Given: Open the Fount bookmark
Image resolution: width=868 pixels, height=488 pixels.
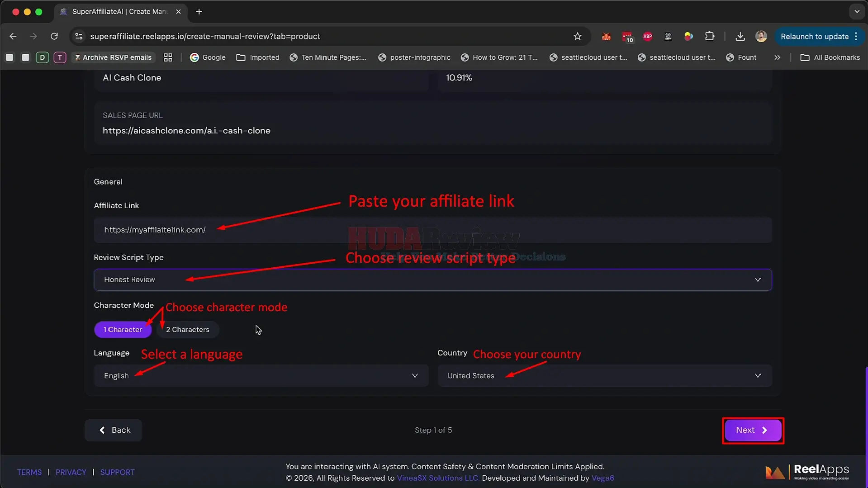Looking at the screenshot, I should click(x=741, y=57).
